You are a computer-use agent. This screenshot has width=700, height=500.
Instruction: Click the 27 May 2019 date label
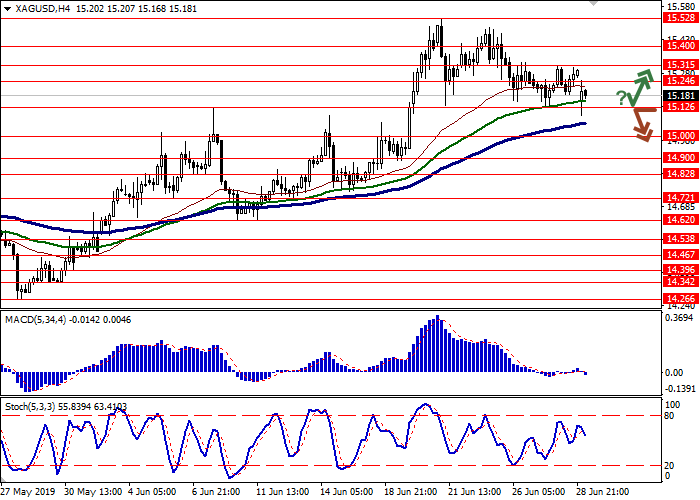pos(27,492)
